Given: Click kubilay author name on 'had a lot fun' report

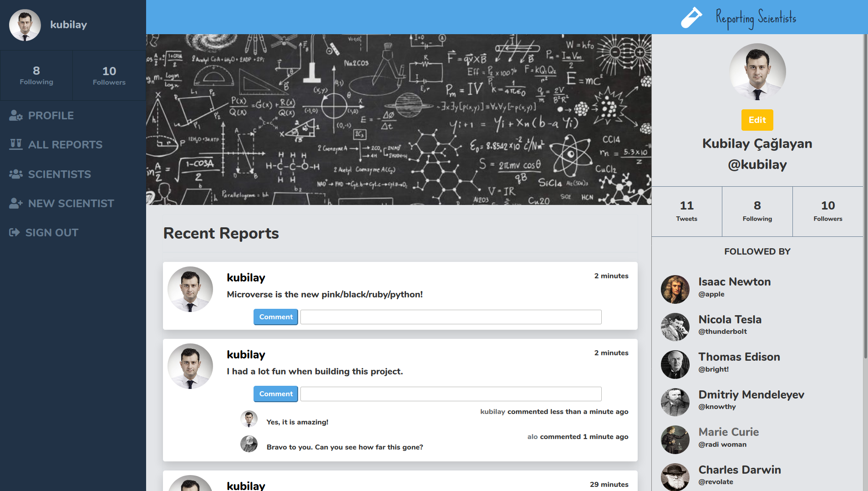Looking at the screenshot, I should (246, 355).
